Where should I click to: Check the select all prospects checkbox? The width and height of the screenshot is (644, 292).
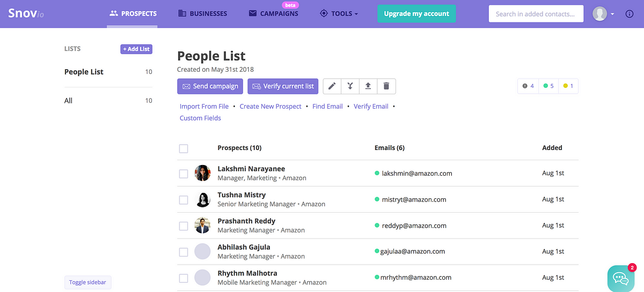[184, 148]
